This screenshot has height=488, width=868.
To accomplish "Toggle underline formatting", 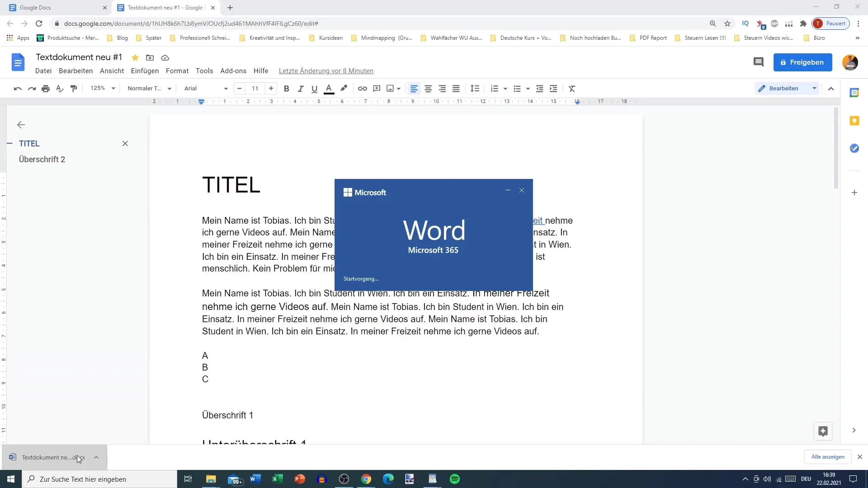I will (315, 89).
